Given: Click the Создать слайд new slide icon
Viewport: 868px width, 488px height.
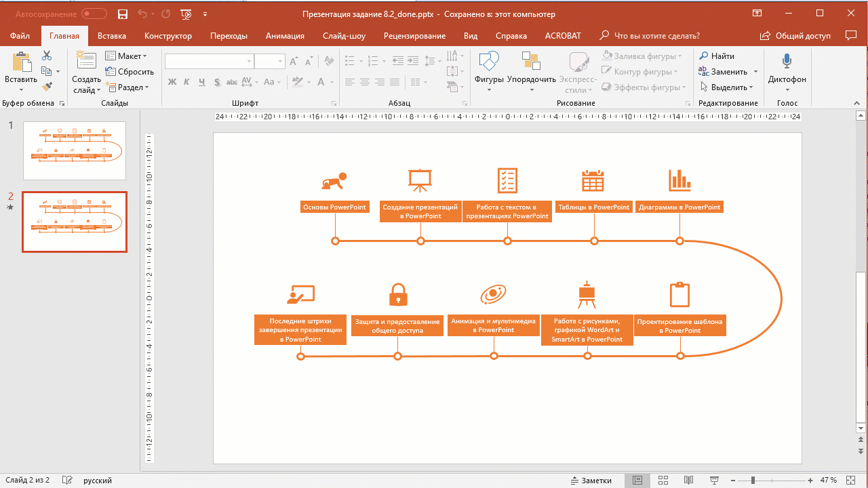Looking at the screenshot, I should click(x=86, y=60).
